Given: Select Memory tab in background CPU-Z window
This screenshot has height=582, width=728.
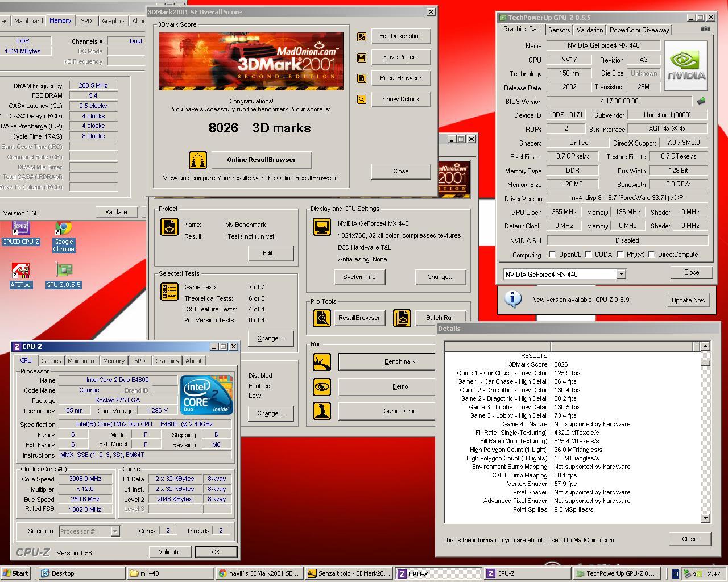Looking at the screenshot, I should click(60, 20).
